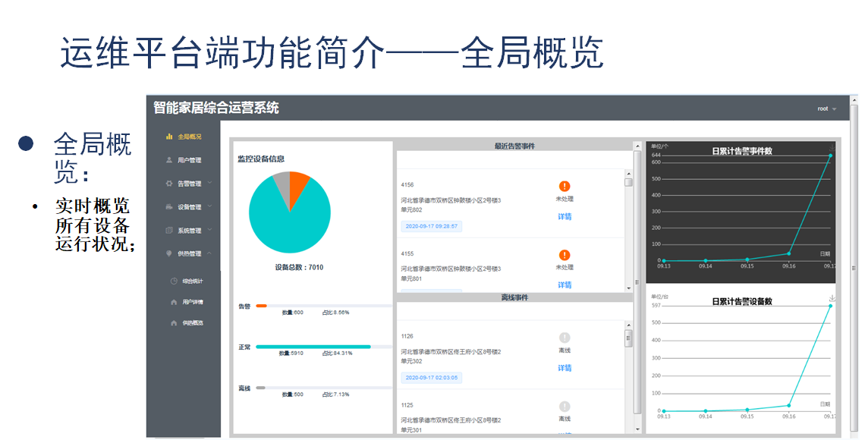Screen dimensions: 868x440
Task: Expand the 设备管理 menu chevron
Action: tap(209, 206)
